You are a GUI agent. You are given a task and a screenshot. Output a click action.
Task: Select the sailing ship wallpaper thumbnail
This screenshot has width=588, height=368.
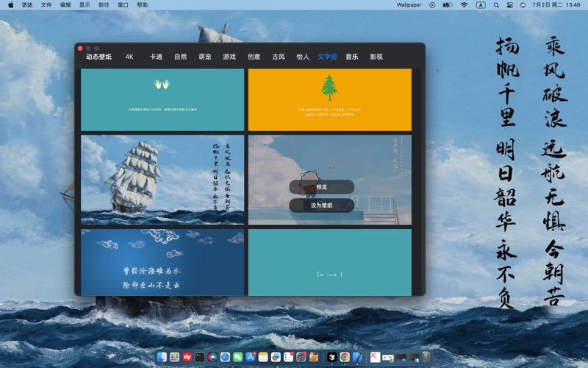pyautogui.click(x=162, y=180)
